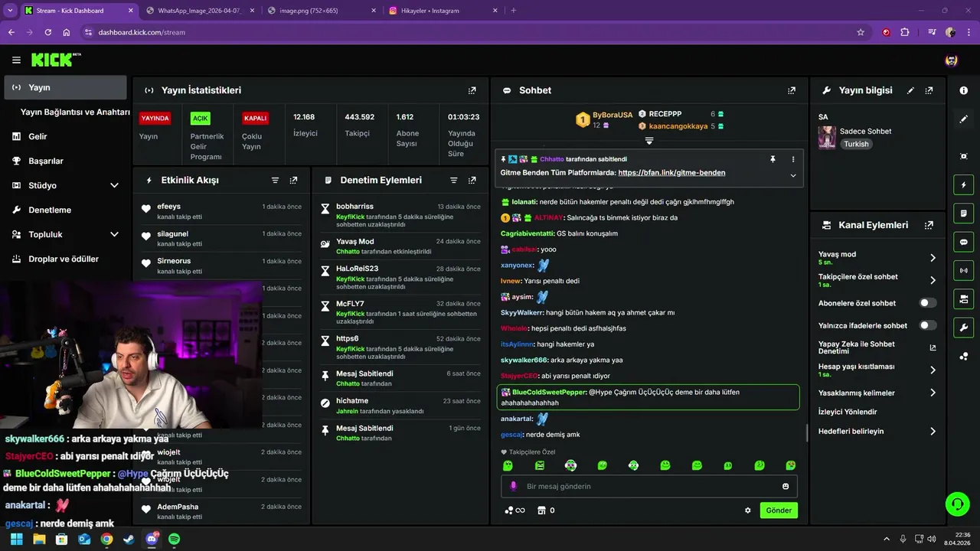The image size is (980, 551).
Task: Open the green support headset button
Action: pos(957,504)
